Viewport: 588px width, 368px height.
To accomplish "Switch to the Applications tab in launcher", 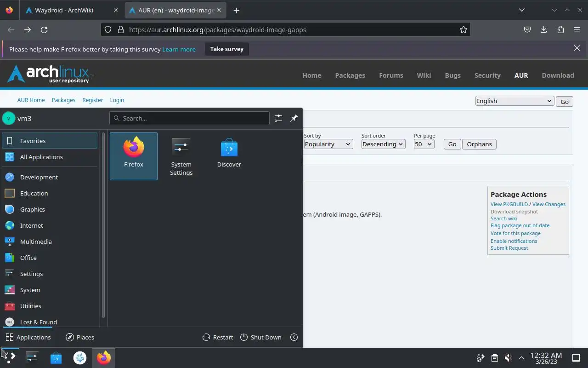I will (x=28, y=337).
